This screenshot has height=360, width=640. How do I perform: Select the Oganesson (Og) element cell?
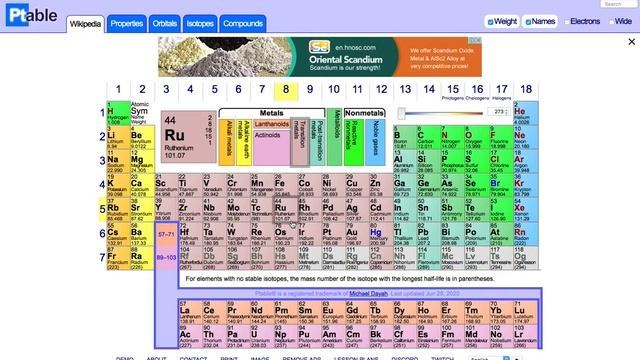[x=526, y=258]
